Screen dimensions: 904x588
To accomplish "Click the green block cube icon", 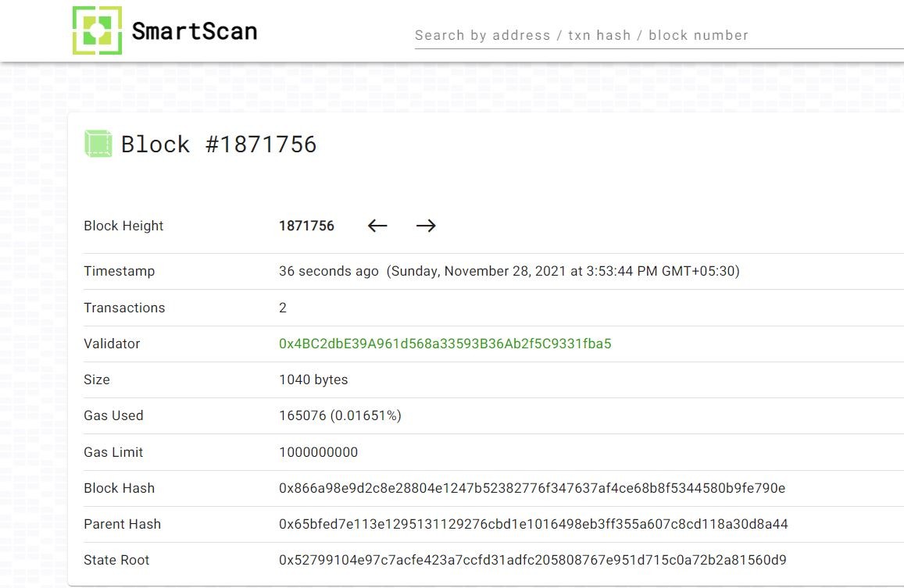I will point(98,144).
